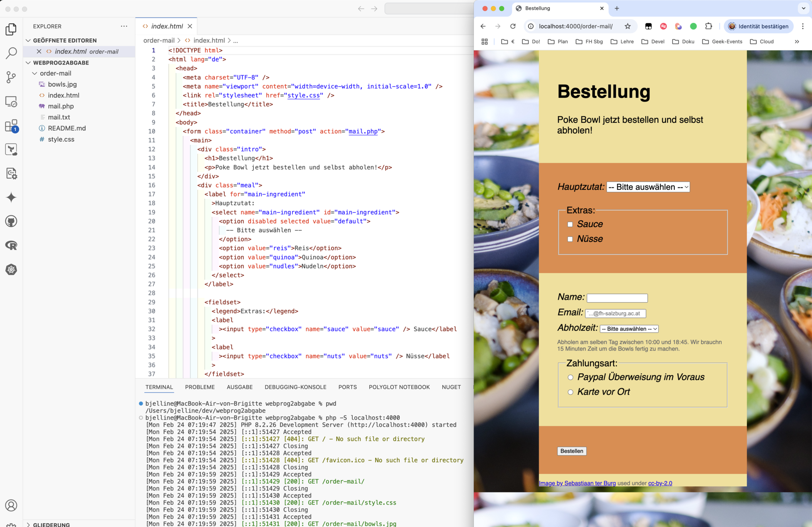The height and width of the screenshot is (527, 812).
Task: Open Image by Sebastiaan ter Burg link
Action: click(577, 483)
